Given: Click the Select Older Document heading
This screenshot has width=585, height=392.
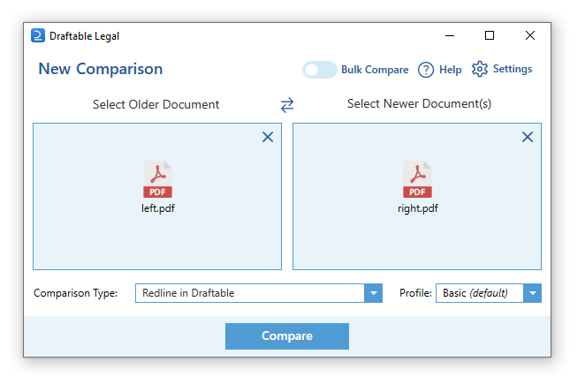Looking at the screenshot, I should (x=156, y=104).
